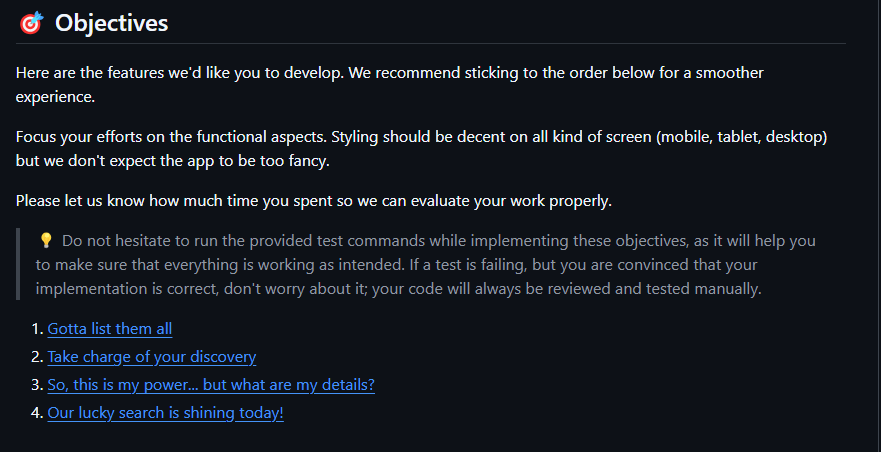881x452 pixels.
Task: Click the light bulb tip icon
Action: pyautogui.click(x=45, y=241)
